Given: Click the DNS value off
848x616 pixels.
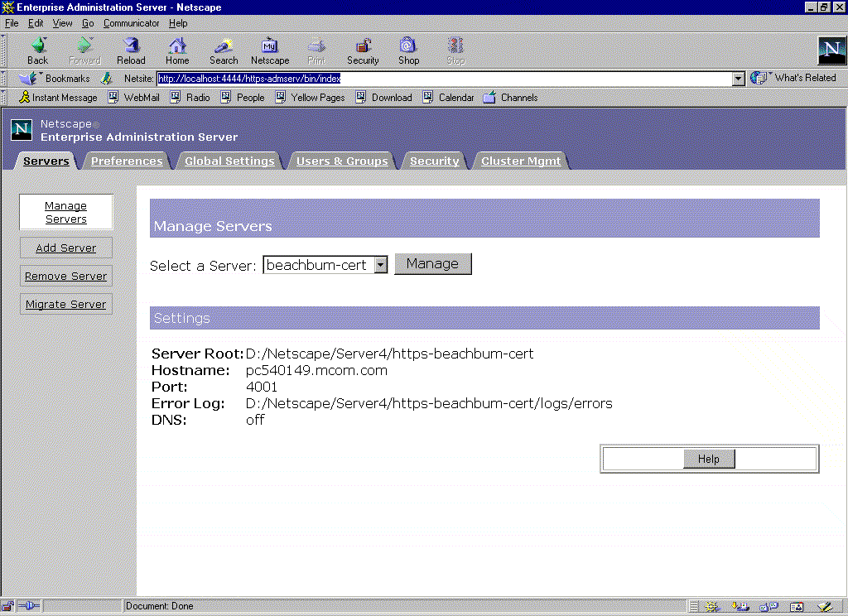Looking at the screenshot, I should tap(255, 420).
